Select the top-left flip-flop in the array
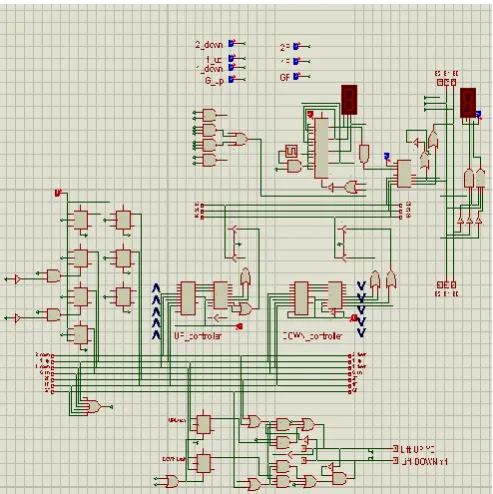Viewport: 493px width, 494px height. pyautogui.click(x=80, y=220)
